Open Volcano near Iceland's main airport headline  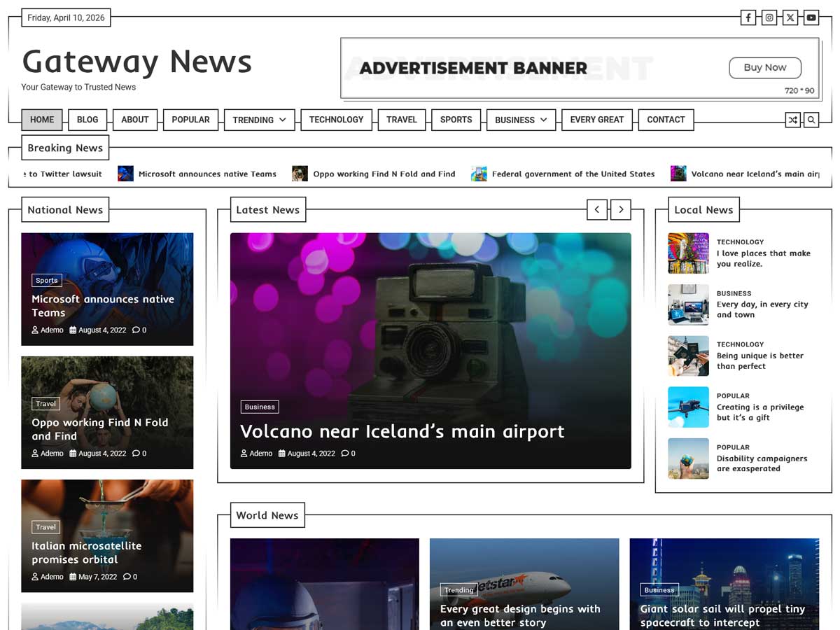click(x=402, y=432)
